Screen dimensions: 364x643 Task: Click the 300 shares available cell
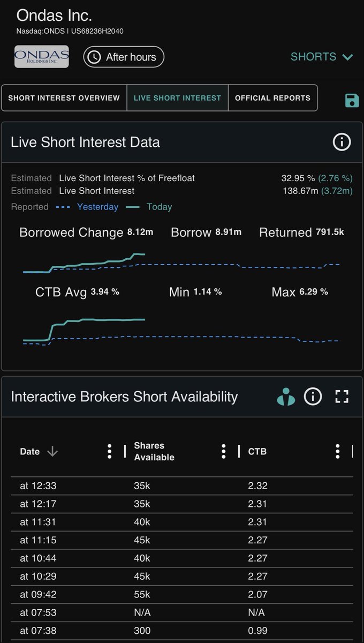142,631
